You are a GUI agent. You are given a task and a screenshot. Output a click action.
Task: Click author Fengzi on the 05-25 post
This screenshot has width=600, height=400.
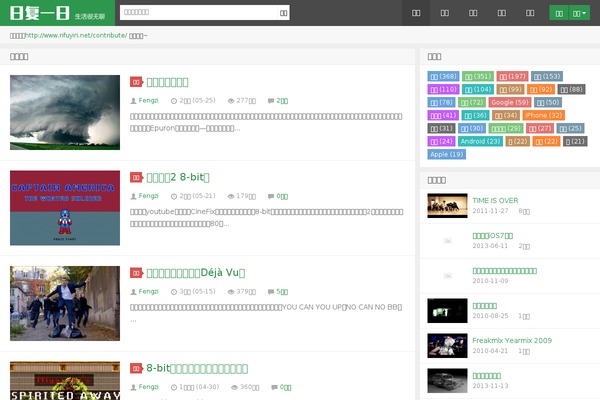pos(148,100)
